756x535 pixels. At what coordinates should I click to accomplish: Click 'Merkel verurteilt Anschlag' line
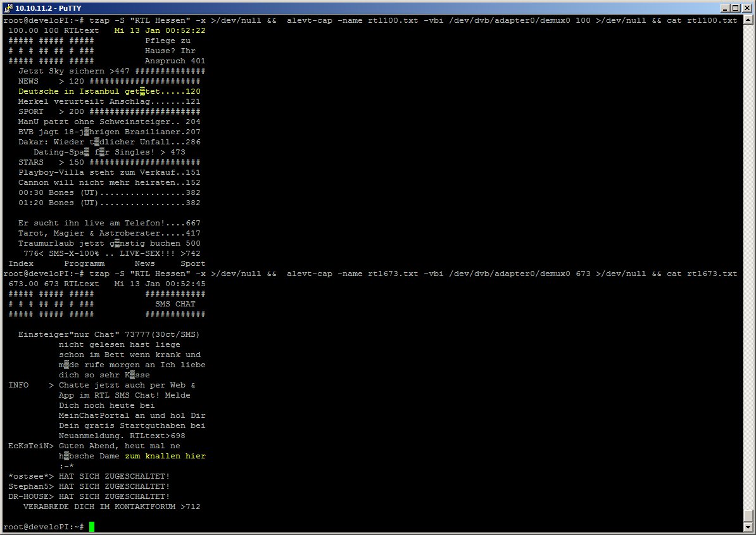click(110, 101)
